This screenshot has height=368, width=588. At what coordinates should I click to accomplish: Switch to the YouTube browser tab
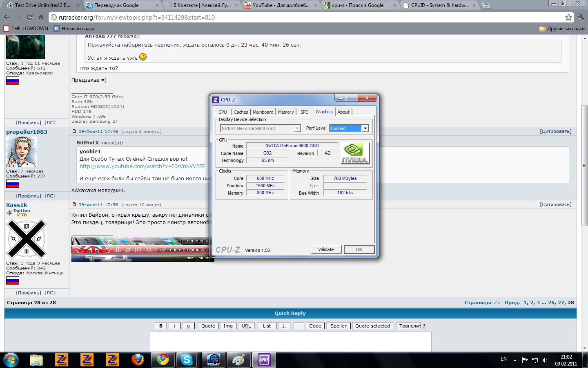click(x=281, y=5)
